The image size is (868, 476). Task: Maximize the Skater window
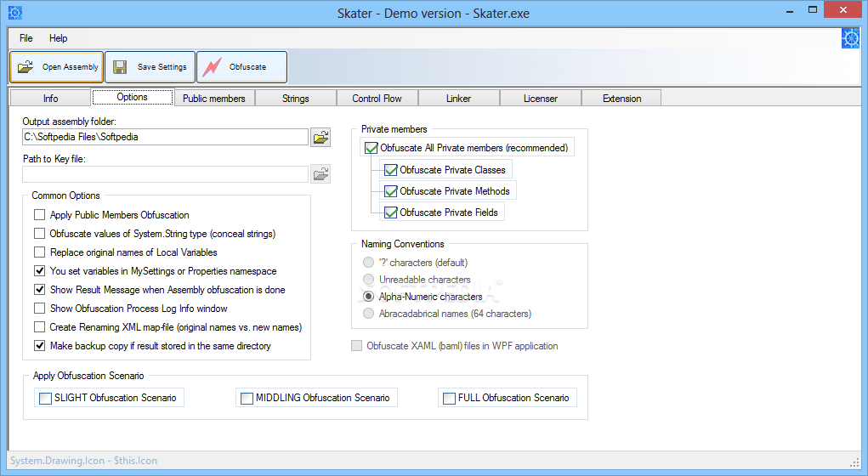813,10
